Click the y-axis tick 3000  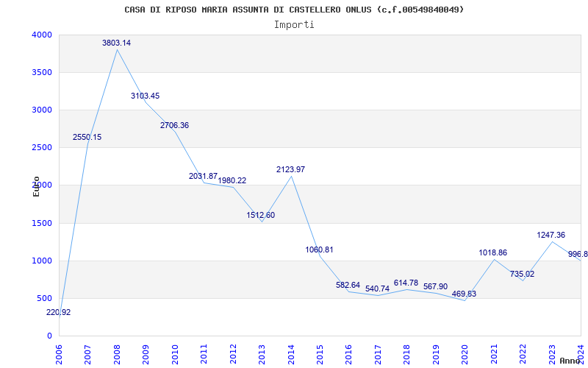pos(40,110)
